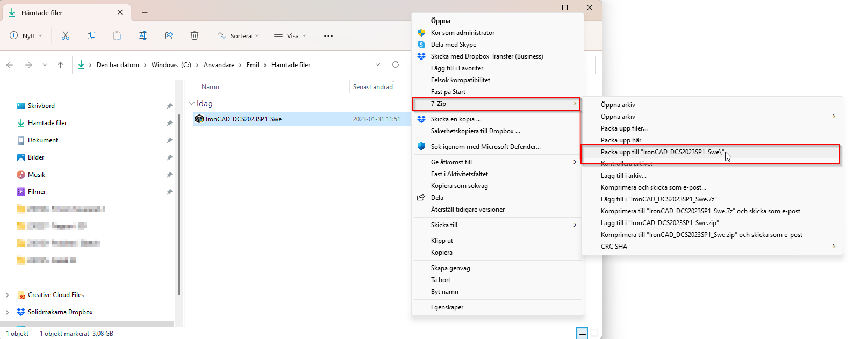Click the Cut scissors icon in toolbar
The image size is (868, 339).
66,35
